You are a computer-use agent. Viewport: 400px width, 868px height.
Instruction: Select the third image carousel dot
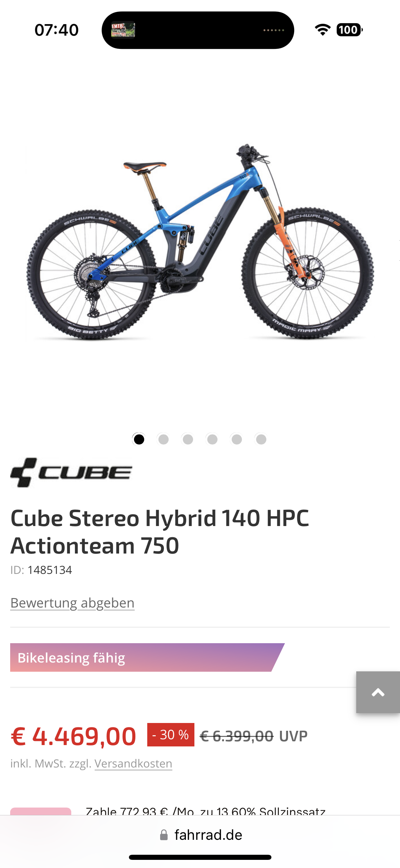188,439
